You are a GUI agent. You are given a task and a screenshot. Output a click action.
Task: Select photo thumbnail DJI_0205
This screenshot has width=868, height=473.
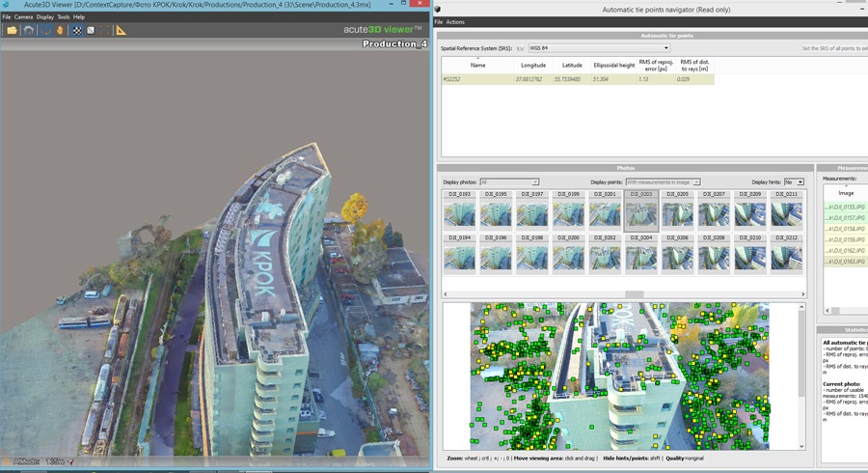(678, 209)
